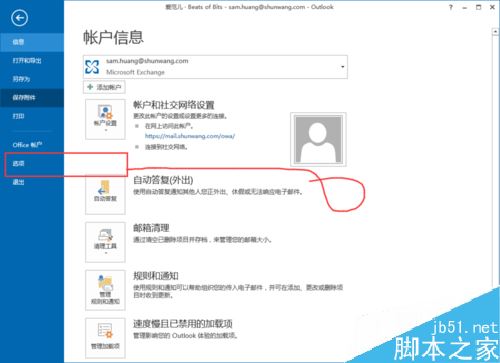Image resolution: width=500 pixels, height=363 pixels.
Task: Open the mail.shunwang.com/owa link
Action: tap(190, 136)
